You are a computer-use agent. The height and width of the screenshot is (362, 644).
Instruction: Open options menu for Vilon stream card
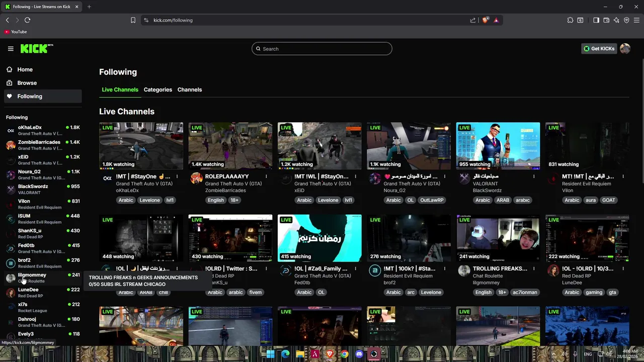pos(623,176)
